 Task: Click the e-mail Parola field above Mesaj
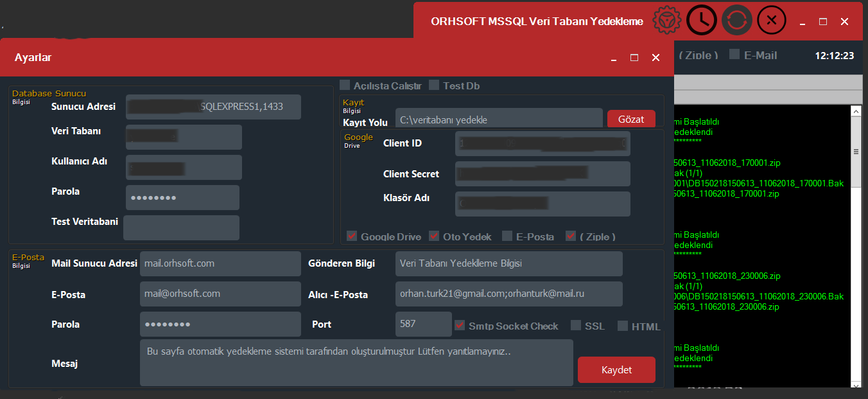click(x=220, y=324)
